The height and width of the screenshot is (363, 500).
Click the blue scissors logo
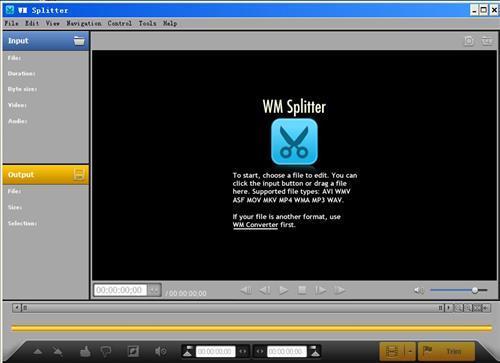[x=294, y=142]
